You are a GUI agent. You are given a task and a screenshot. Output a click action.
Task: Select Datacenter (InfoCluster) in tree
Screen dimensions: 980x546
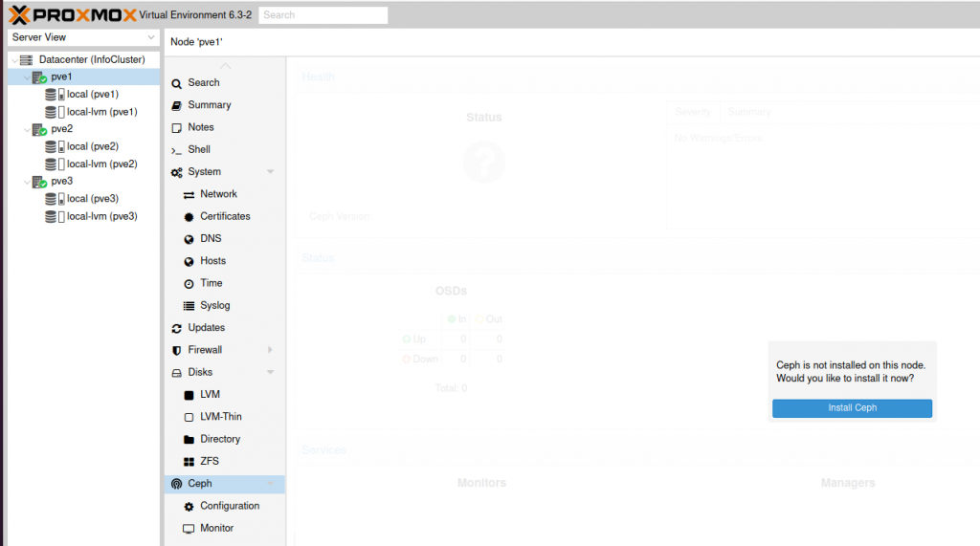(92, 59)
